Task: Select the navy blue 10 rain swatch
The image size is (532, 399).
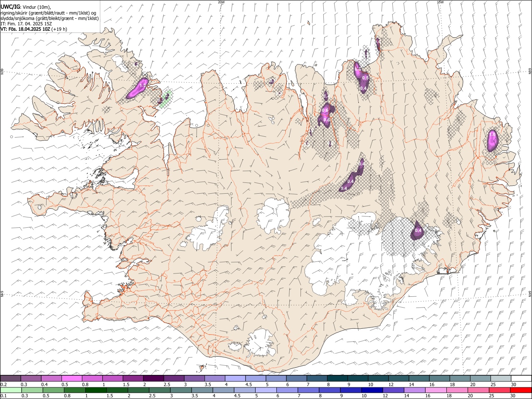Action: (372, 390)
